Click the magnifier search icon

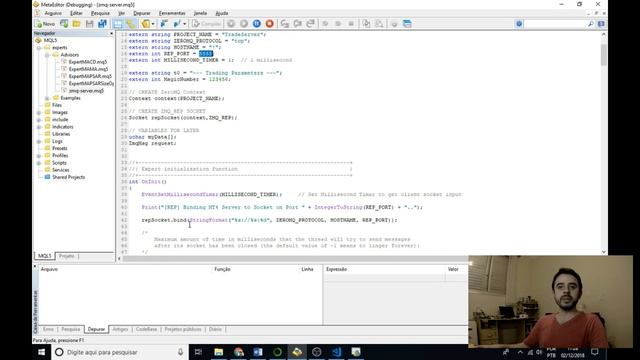(591, 24)
